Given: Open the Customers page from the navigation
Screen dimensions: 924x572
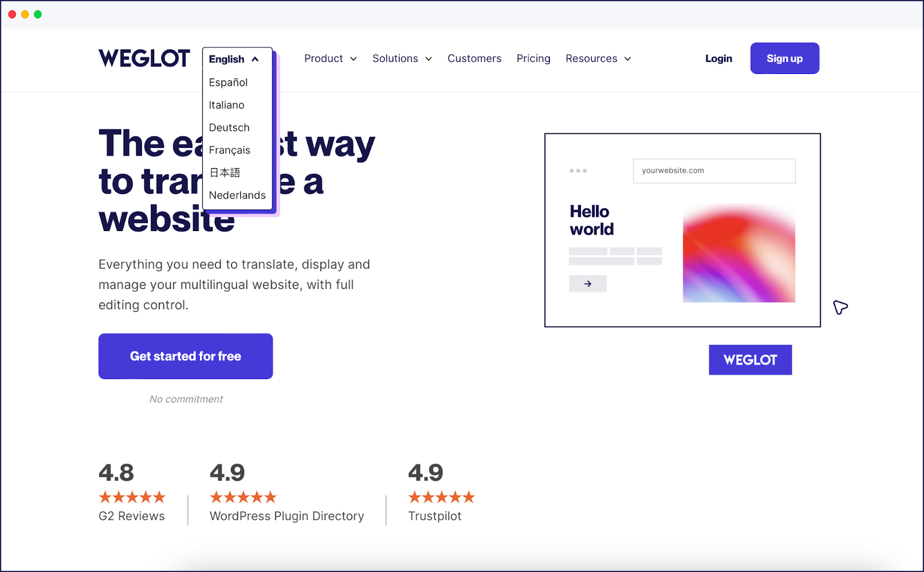Looking at the screenshot, I should (x=474, y=58).
